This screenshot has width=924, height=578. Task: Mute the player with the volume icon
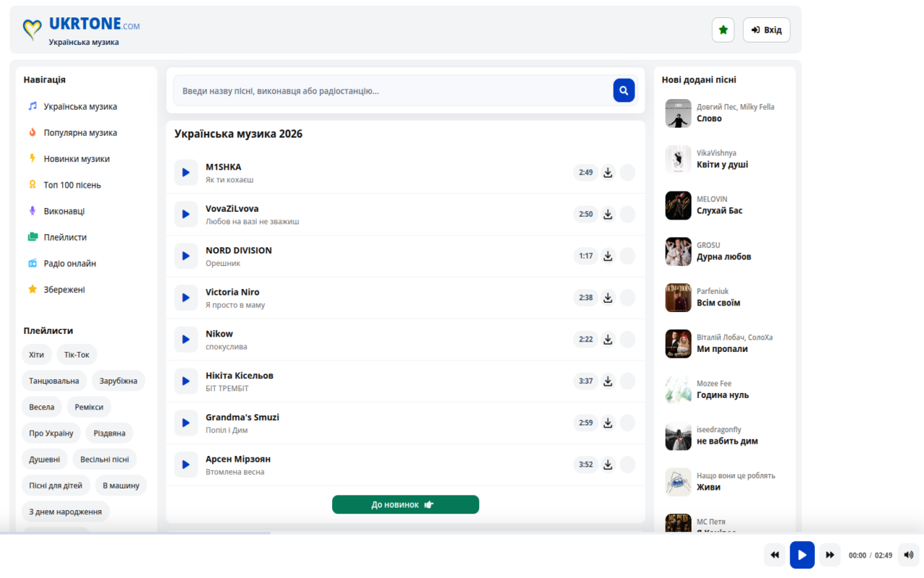pyautogui.click(x=908, y=555)
